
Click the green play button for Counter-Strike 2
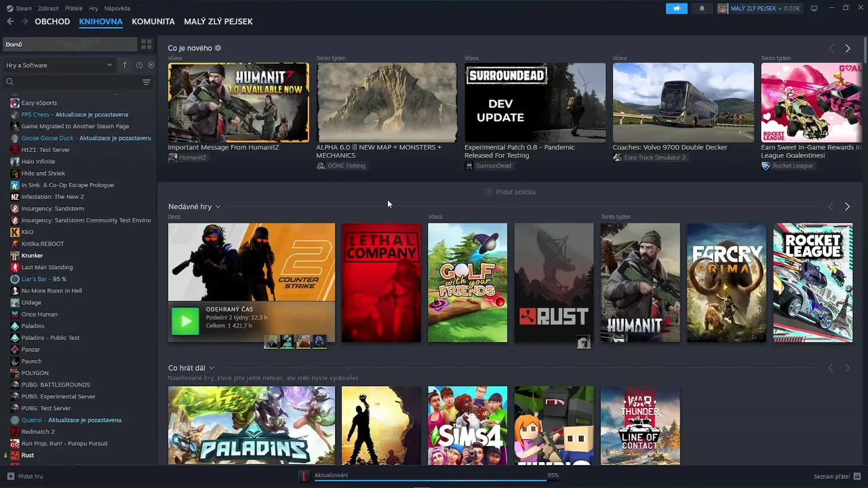185,321
